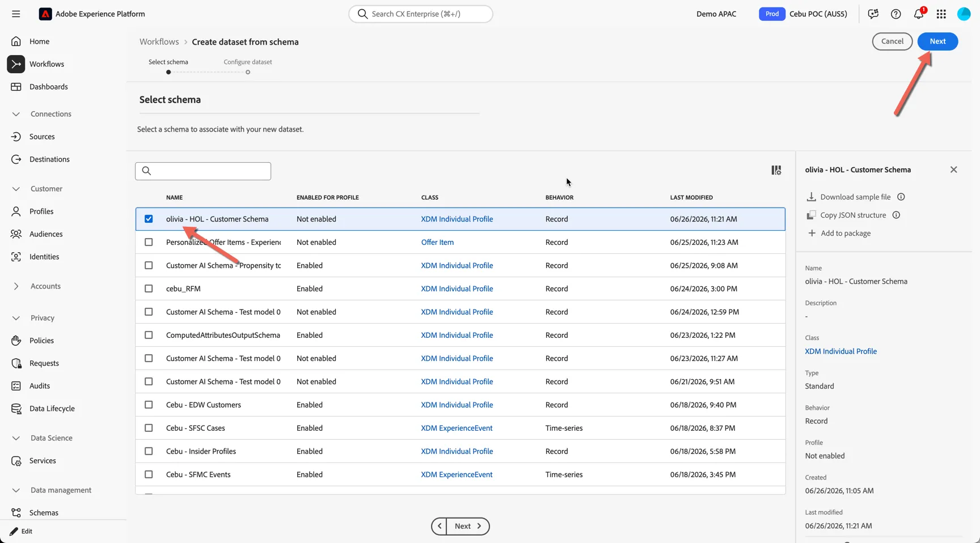The height and width of the screenshot is (543, 980).
Task: Open Home from the sidebar
Action: click(39, 41)
